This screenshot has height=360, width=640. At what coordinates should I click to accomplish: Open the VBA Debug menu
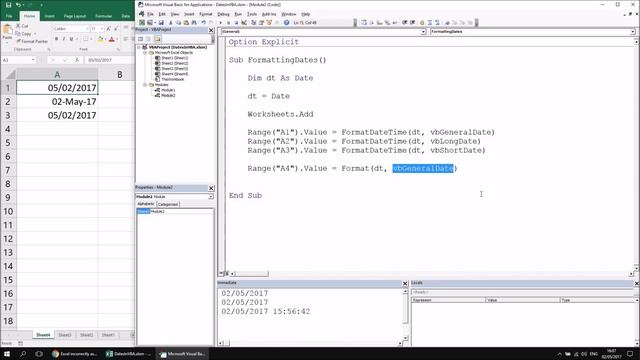coord(223,14)
